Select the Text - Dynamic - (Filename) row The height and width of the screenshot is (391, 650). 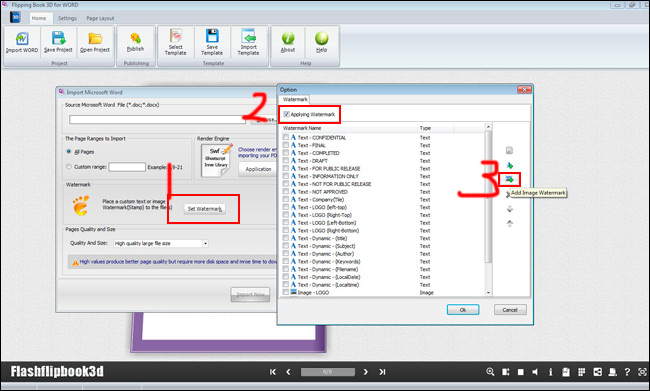(383, 269)
